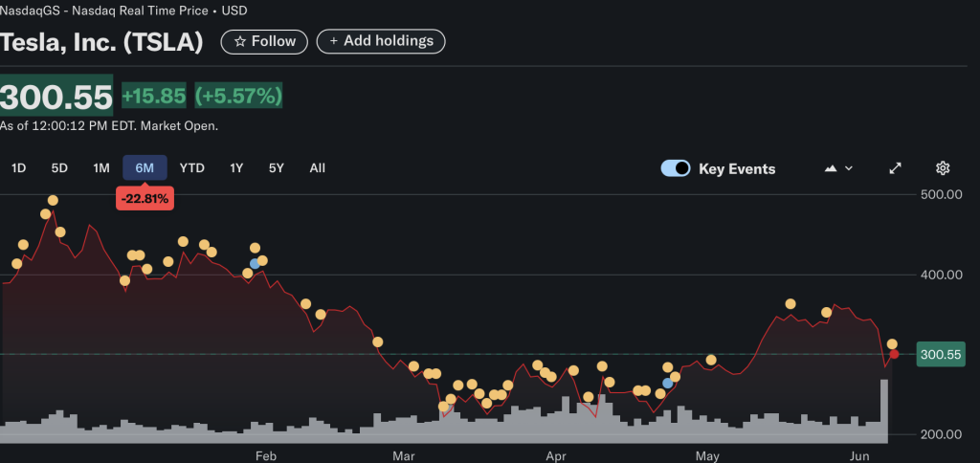Click the NasdaqGS real time price text
The image size is (980, 463).
(x=123, y=10)
